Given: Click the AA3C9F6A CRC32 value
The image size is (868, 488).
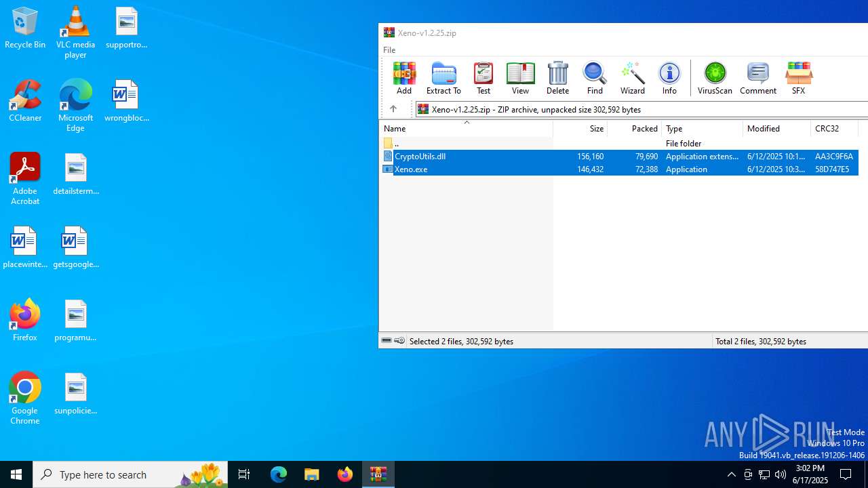Looking at the screenshot, I should tap(834, 156).
